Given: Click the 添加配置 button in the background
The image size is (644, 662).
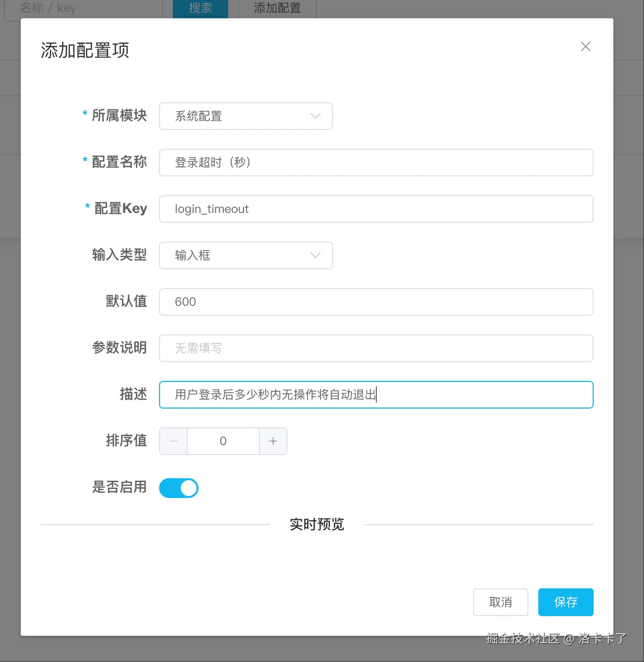Looking at the screenshot, I should [277, 8].
